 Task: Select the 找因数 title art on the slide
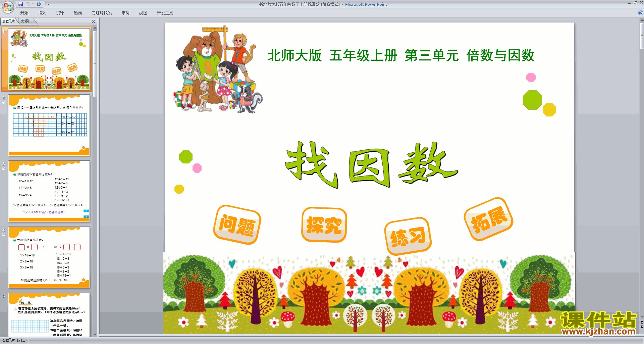[372, 165]
